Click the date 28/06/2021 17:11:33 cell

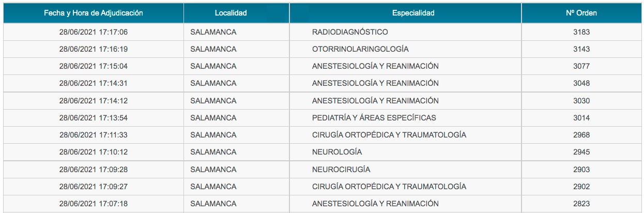pos(94,135)
